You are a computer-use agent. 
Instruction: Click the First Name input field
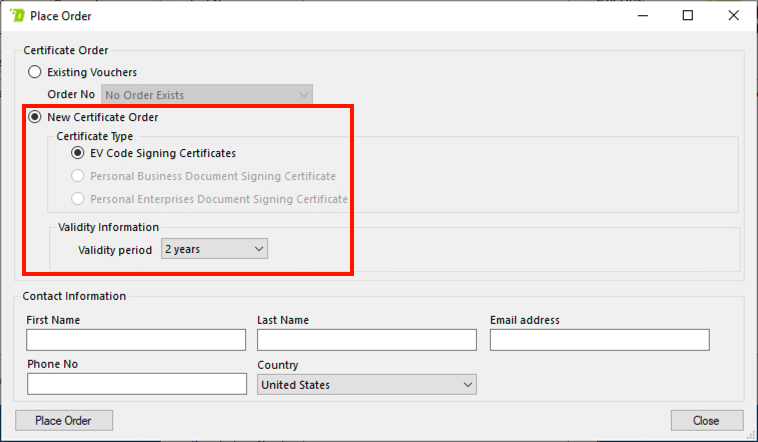pyautogui.click(x=136, y=340)
